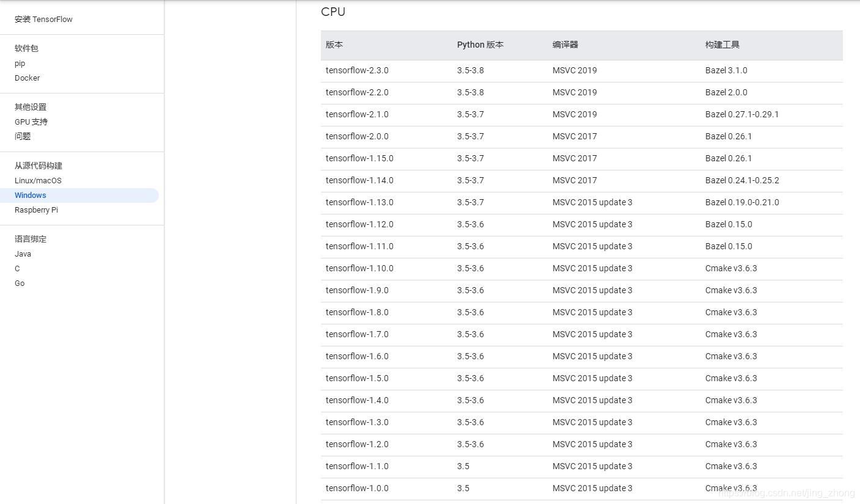
Task: Click the 从源代码构建 sidebar section heading
Action: (x=39, y=166)
